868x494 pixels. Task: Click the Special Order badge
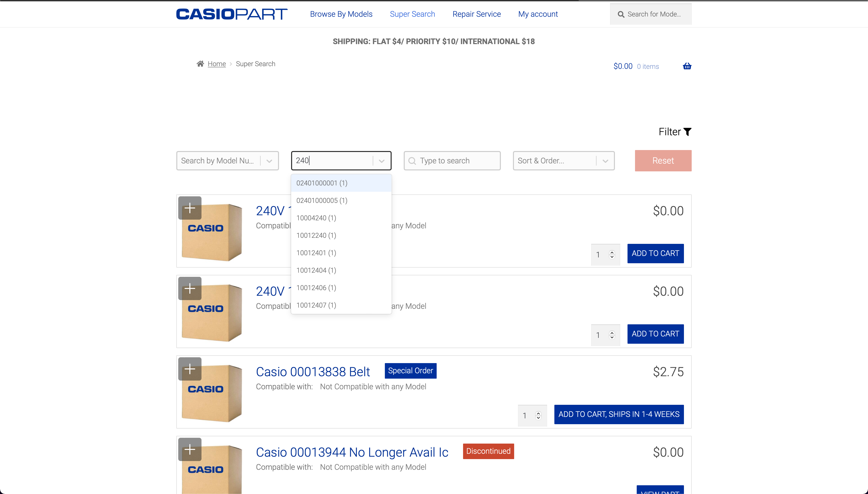coord(411,371)
